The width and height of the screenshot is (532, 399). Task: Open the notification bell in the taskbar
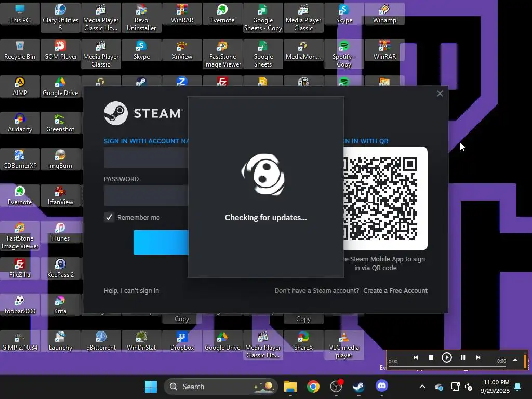click(x=518, y=387)
